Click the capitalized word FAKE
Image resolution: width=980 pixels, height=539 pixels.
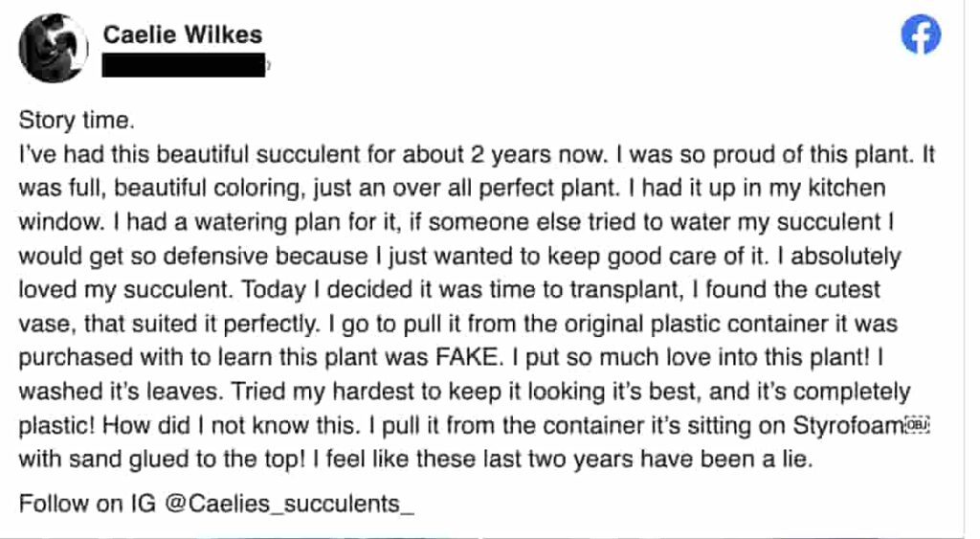[469, 357]
